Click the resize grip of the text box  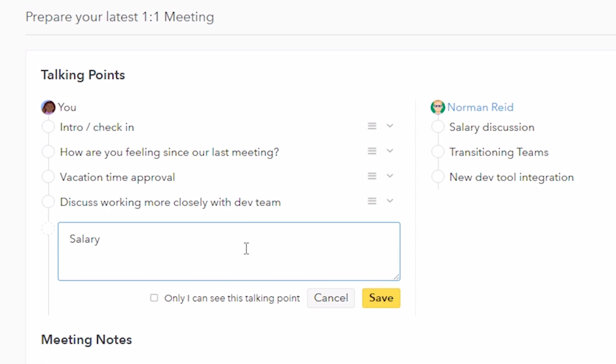click(x=396, y=277)
